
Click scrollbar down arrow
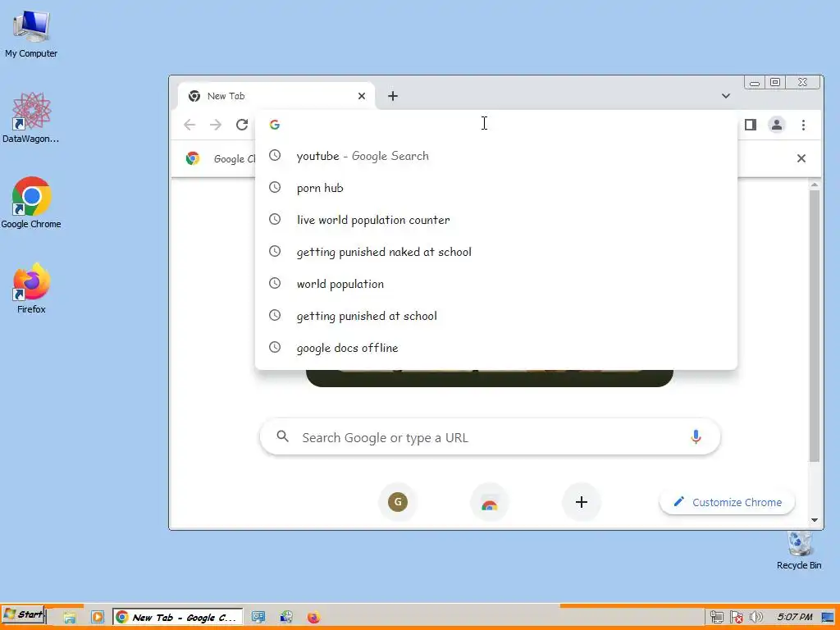coord(815,520)
